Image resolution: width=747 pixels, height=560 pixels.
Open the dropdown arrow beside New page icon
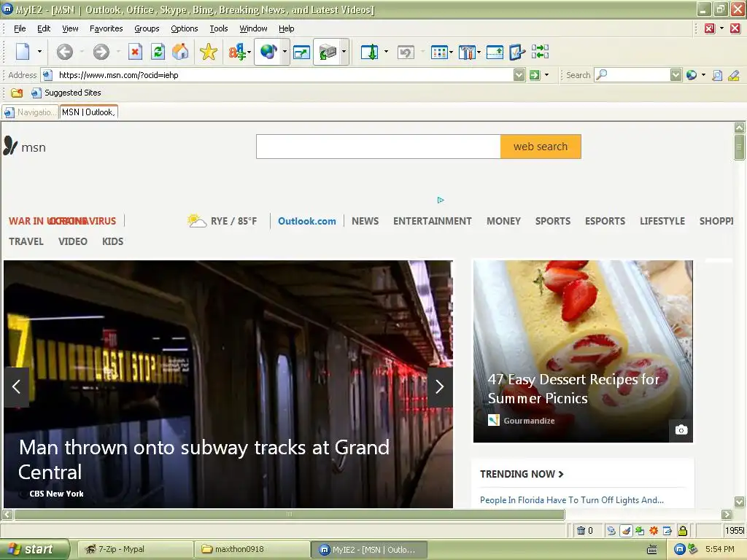coord(39,52)
